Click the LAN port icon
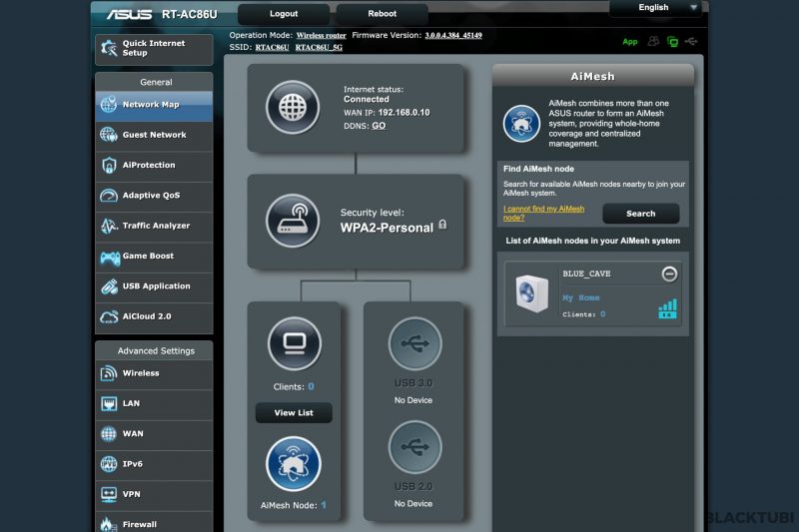This screenshot has width=799, height=532. (x=109, y=403)
